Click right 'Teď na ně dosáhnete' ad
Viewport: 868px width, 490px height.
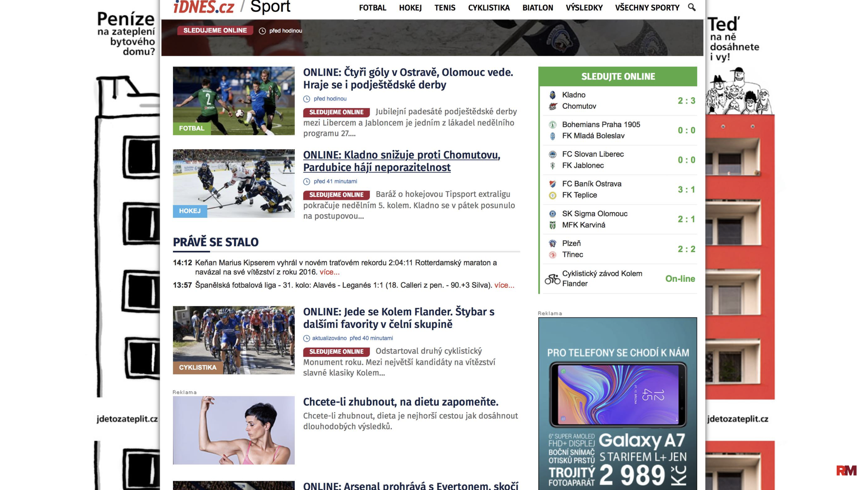740,245
